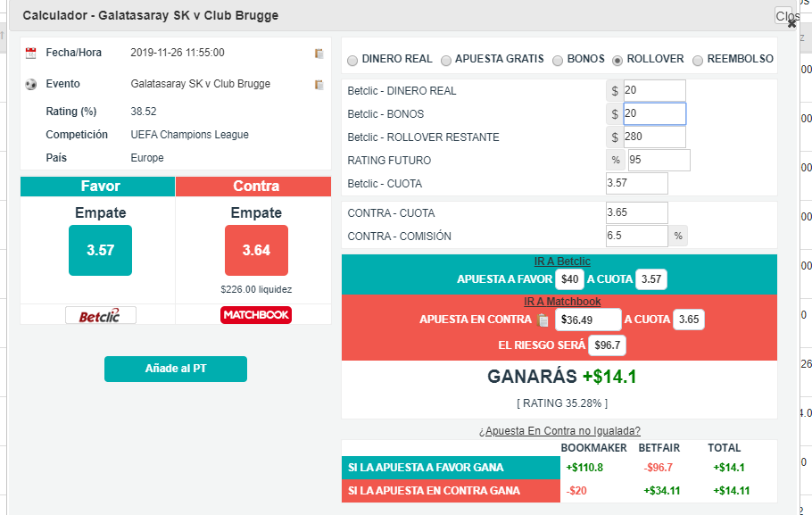
Task: Click the TOTAL column header
Action: pos(725,448)
